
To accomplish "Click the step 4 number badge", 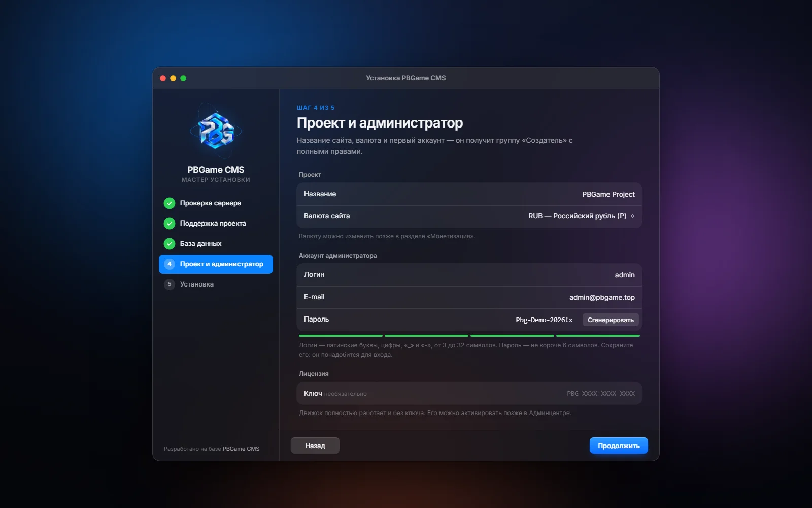I will (170, 264).
